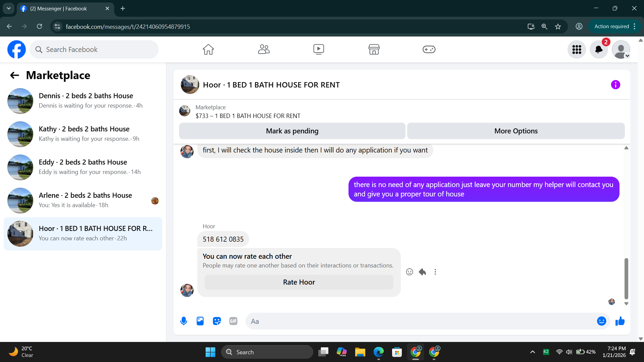644x362 pixels.
Task: Switch to Facebook Home tab
Action: (x=208, y=50)
